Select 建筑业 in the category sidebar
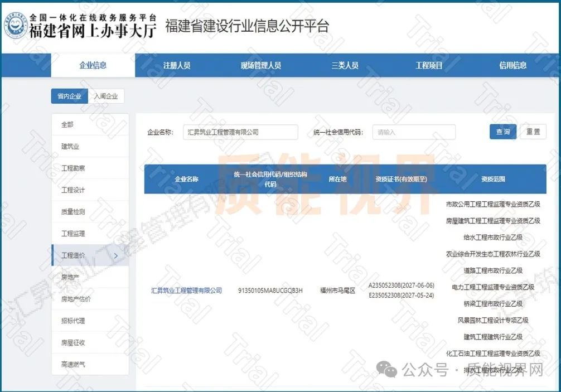 pyautogui.click(x=90, y=147)
